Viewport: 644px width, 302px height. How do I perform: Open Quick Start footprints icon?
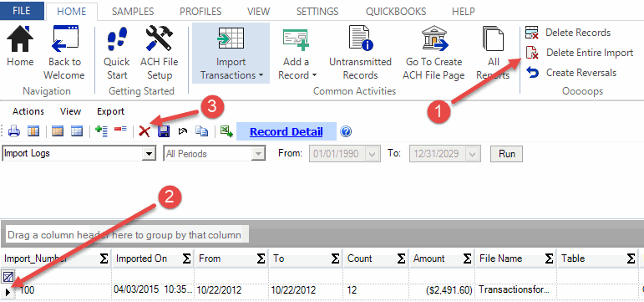[x=117, y=39]
